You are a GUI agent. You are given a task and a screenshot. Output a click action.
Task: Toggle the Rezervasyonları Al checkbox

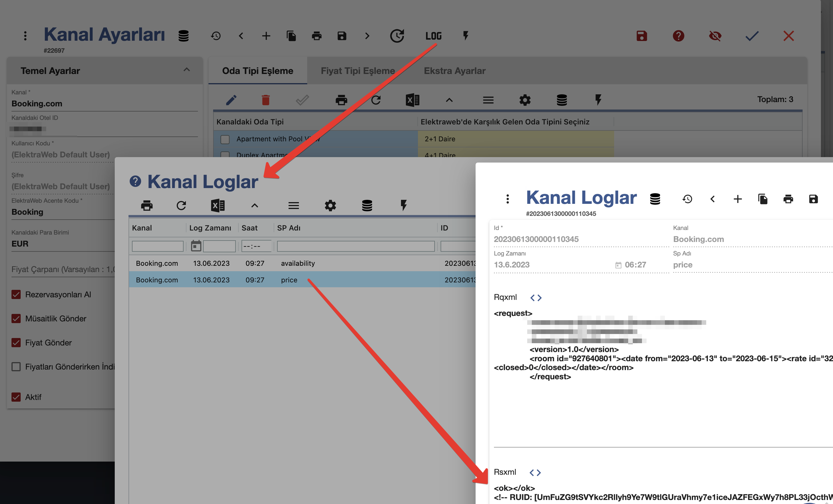click(16, 294)
